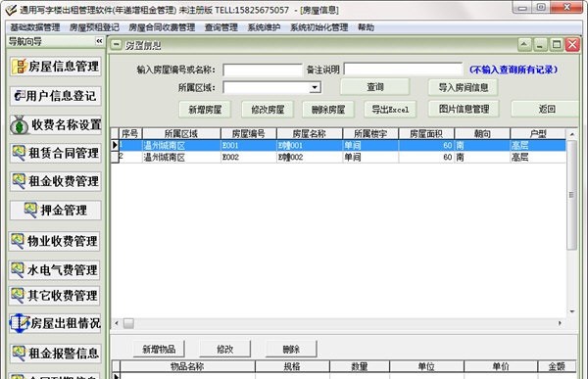Open 租赁合同管理 in the sidebar

56,153
